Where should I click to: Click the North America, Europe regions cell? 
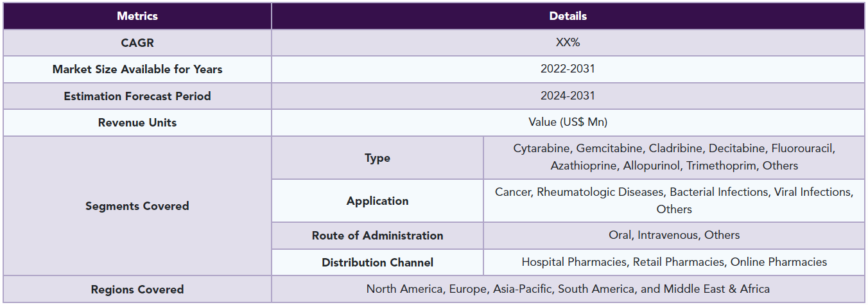(x=568, y=290)
